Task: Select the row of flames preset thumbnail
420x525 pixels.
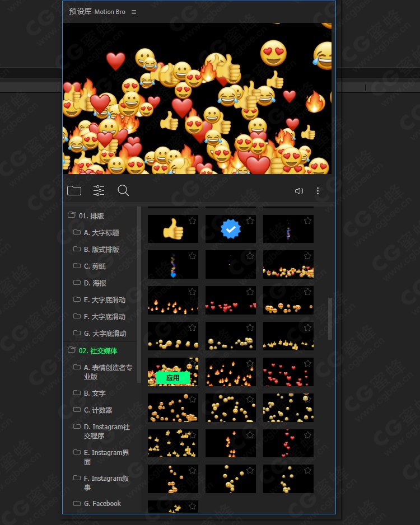Action: coord(173,301)
